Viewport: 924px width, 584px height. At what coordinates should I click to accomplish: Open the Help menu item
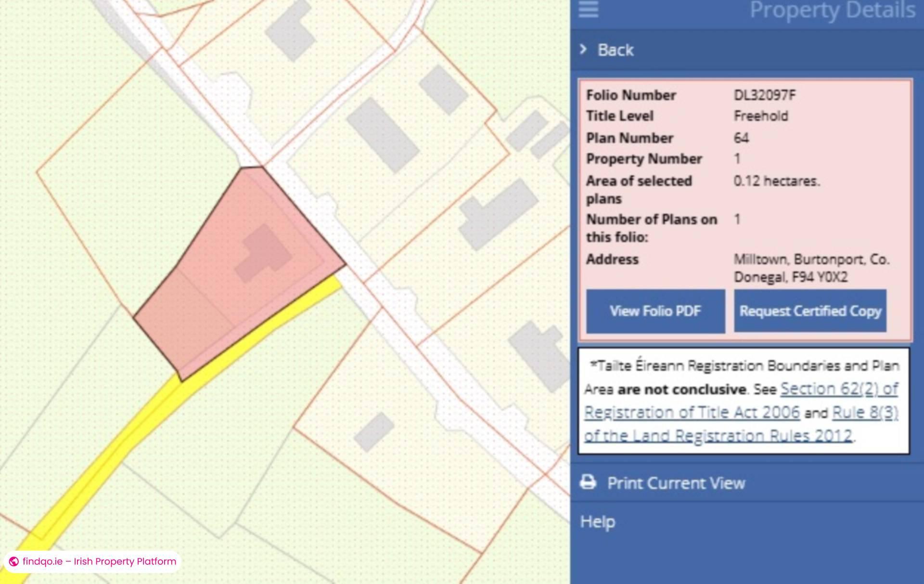(597, 521)
